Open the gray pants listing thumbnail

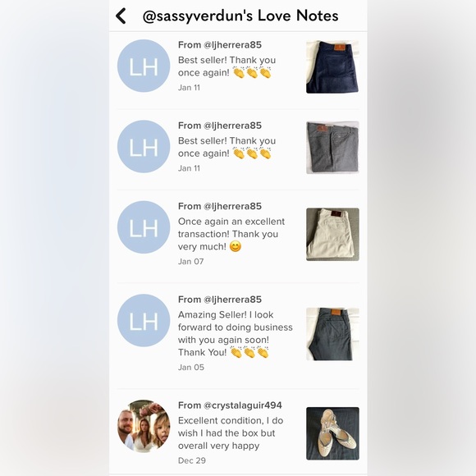click(332, 148)
